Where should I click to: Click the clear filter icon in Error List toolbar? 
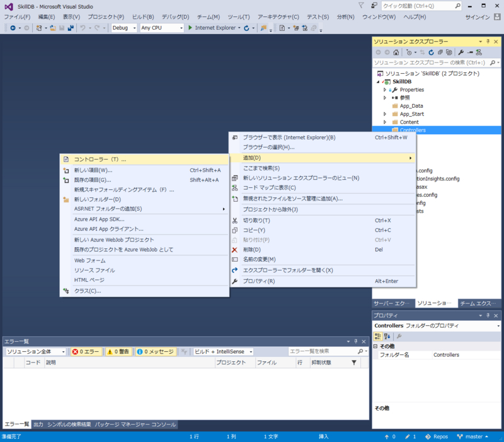[184, 352]
